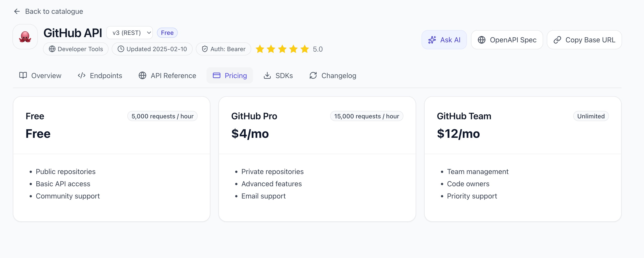The image size is (644, 258).
Task: Click the Free plan badge near the title
Action: (x=167, y=33)
